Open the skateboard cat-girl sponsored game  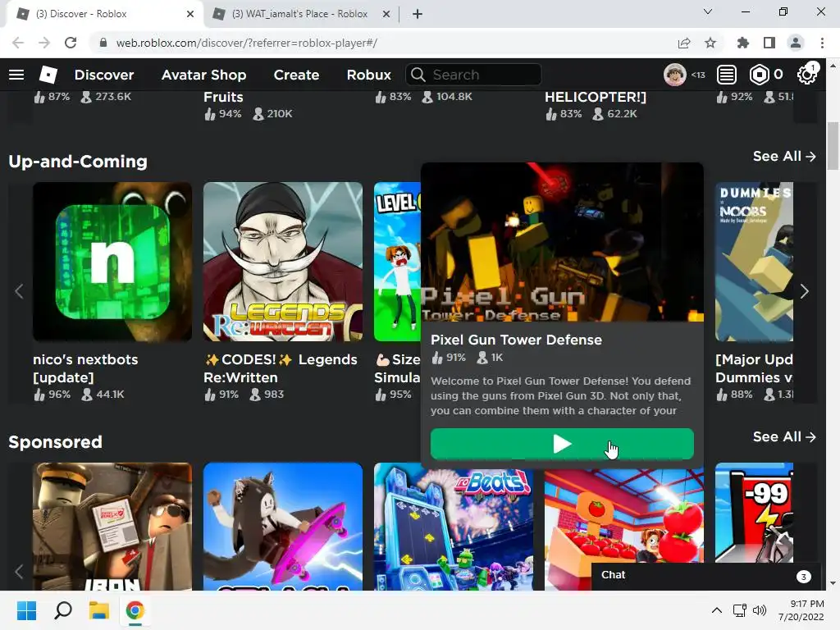(x=283, y=527)
